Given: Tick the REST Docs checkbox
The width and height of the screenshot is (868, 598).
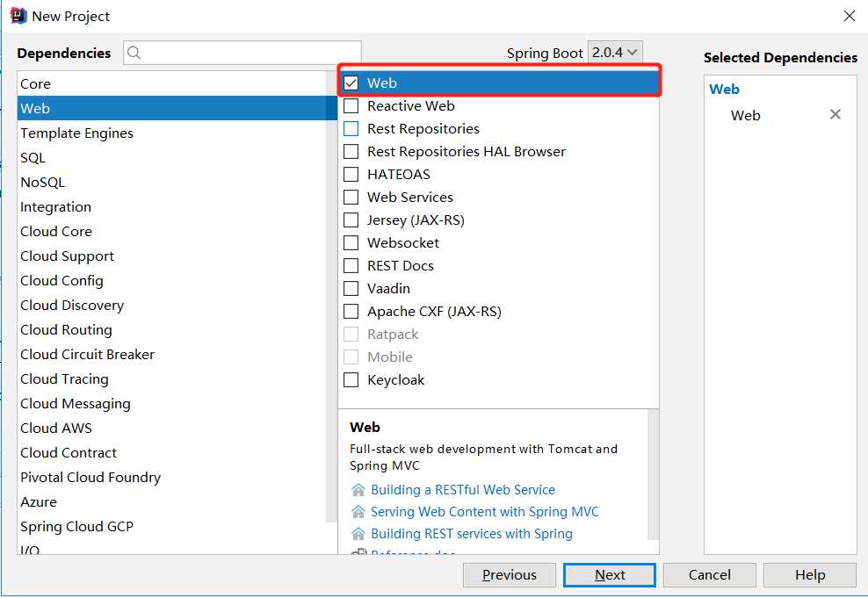Looking at the screenshot, I should pos(351,265).
